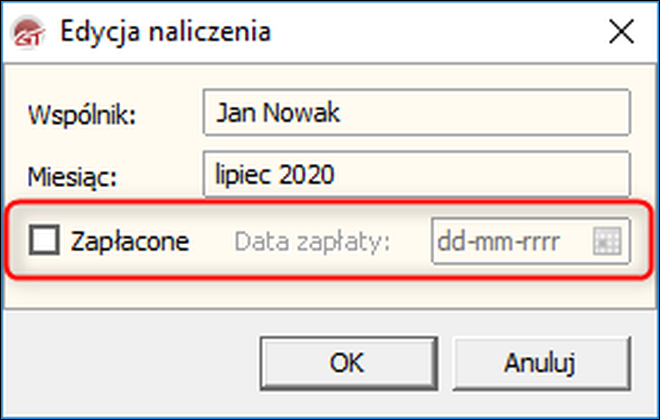Click into the Wspólnik input field

tap(415, 113)
